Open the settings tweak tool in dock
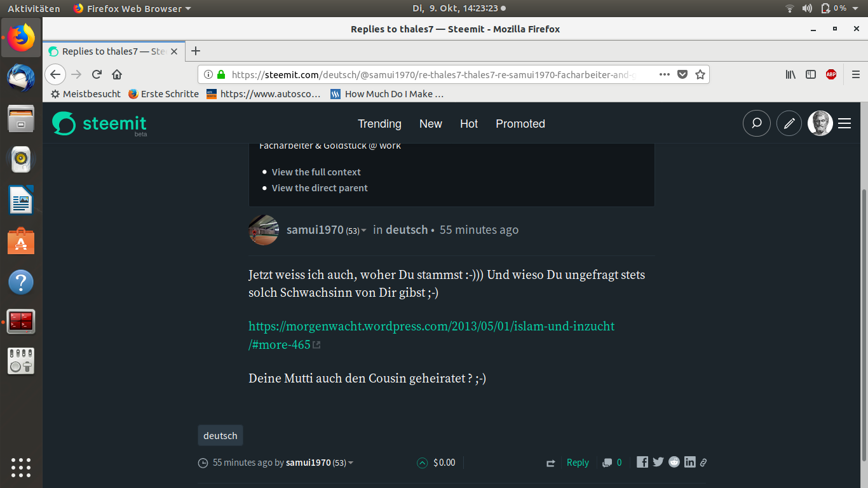The height and width of the screenshot is (488, 868). [x=21, y=361]
